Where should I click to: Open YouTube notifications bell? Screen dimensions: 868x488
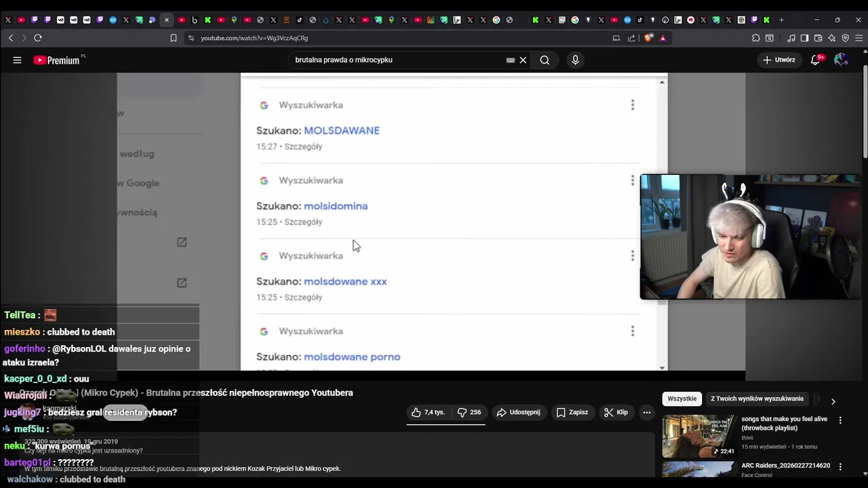tap(816, 60)
